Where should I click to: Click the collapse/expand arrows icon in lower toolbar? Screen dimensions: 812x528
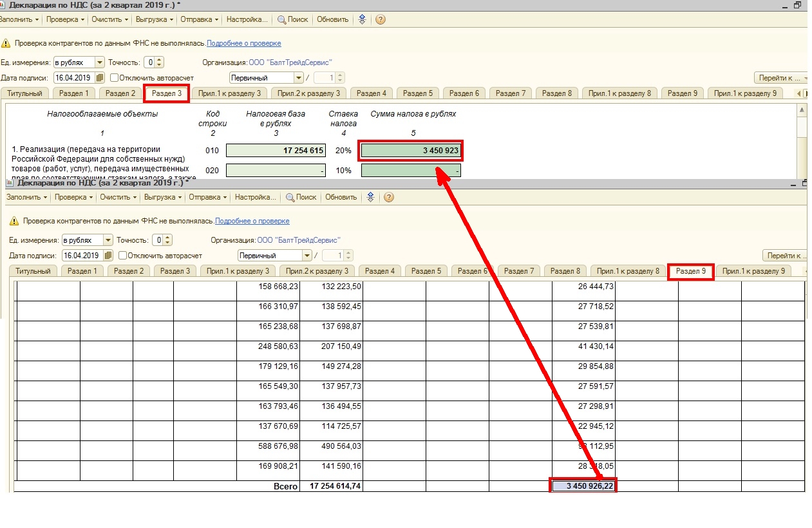click(x=370, y=197)
